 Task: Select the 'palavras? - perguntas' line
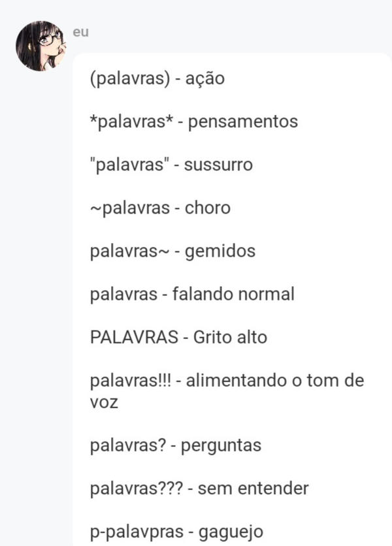pyautogui.click(x=176, y=445)
